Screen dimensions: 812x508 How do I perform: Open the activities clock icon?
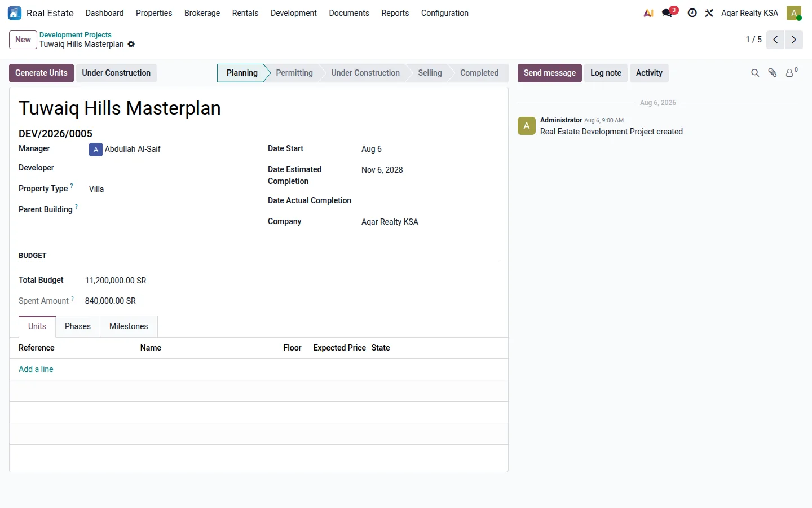click(x=692, y=13)
